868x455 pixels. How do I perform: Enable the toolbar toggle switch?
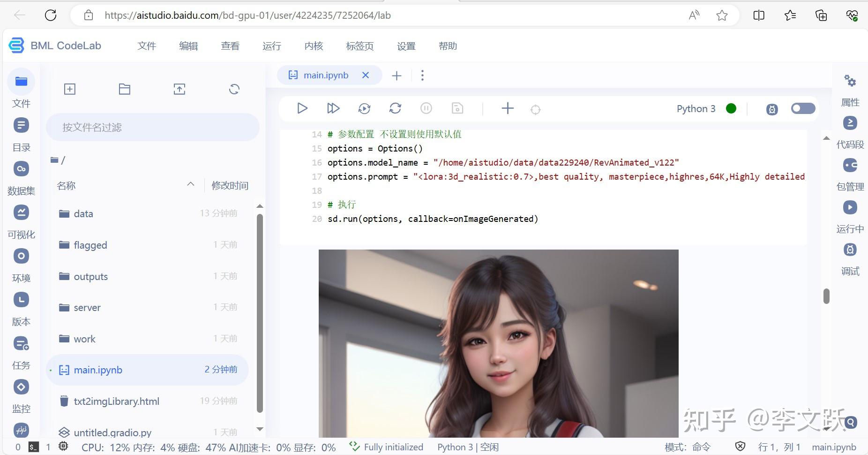pos(803,108)
